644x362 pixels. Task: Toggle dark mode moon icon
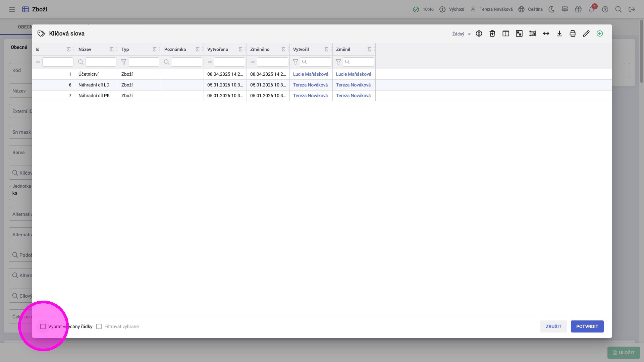point(551,9)
